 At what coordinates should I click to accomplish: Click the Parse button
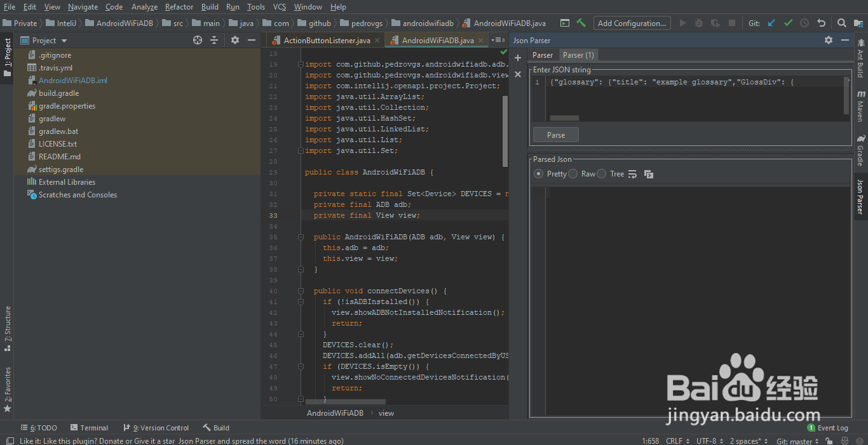(556, 135)
